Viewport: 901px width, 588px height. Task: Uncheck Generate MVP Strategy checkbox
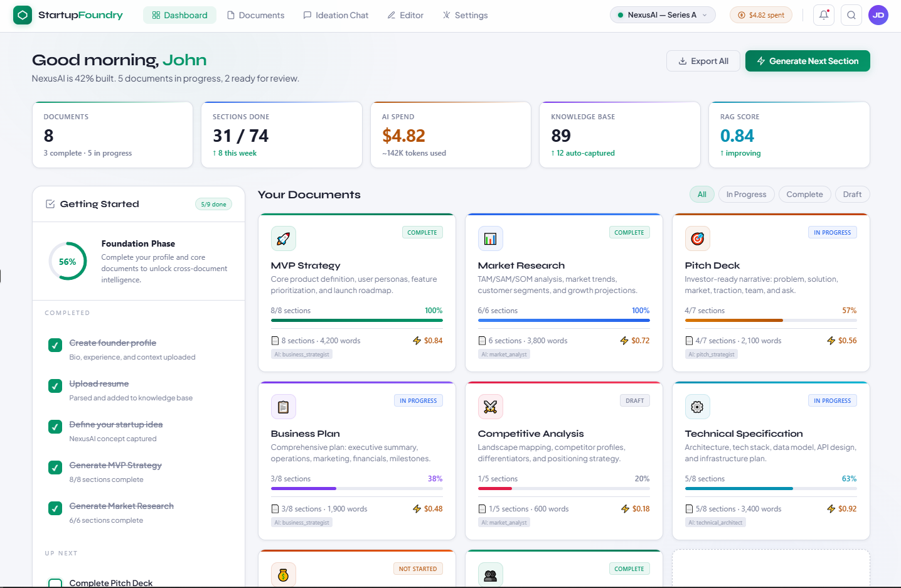click(55, 468)
